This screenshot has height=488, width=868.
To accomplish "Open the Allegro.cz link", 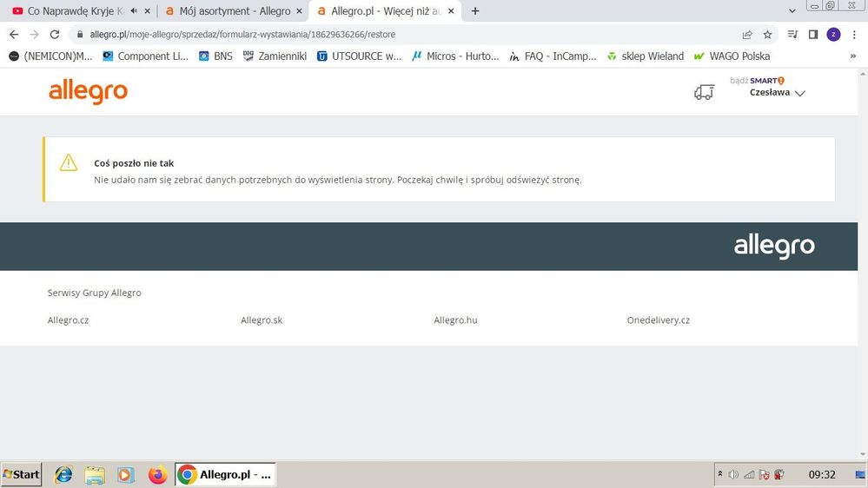I will 68,320.
